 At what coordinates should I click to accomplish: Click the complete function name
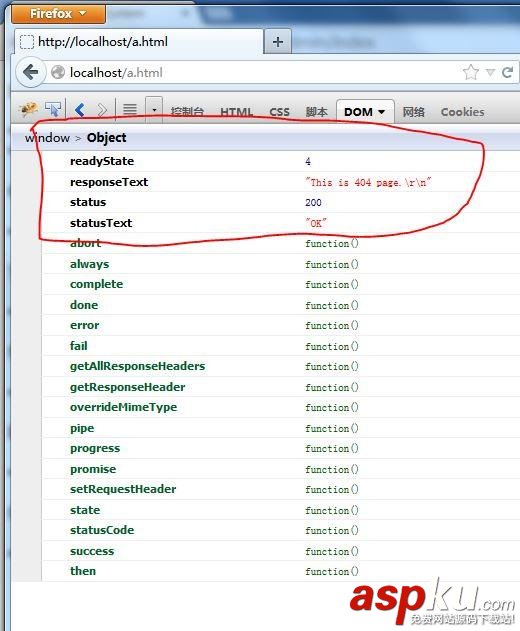pos(96,284)
